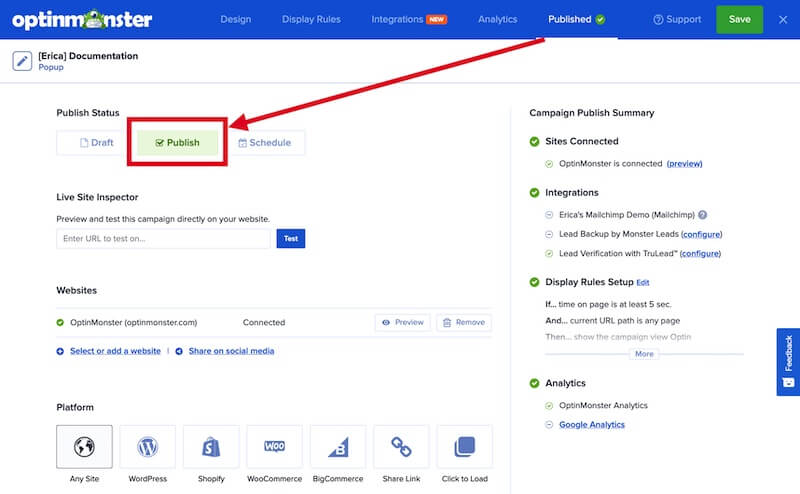
Task: Click the Select or add a website link
Action: 115,351
